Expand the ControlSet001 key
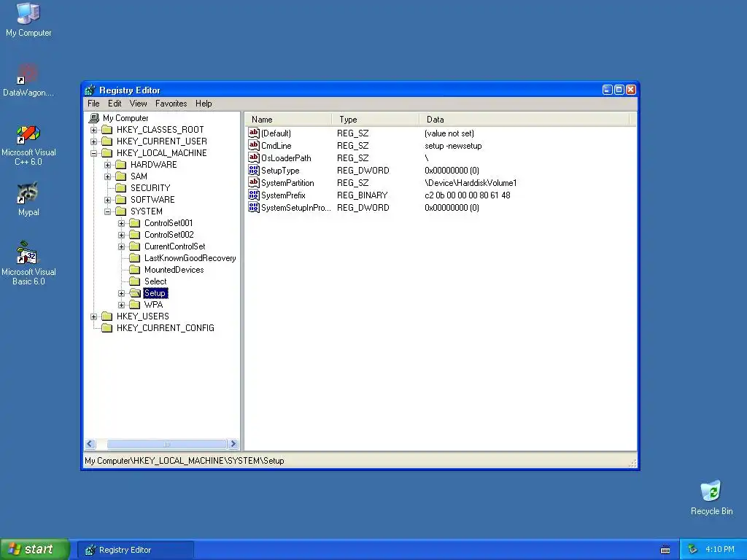The height and width of the screenshot is (560, 747). click(x=122, y=223)
